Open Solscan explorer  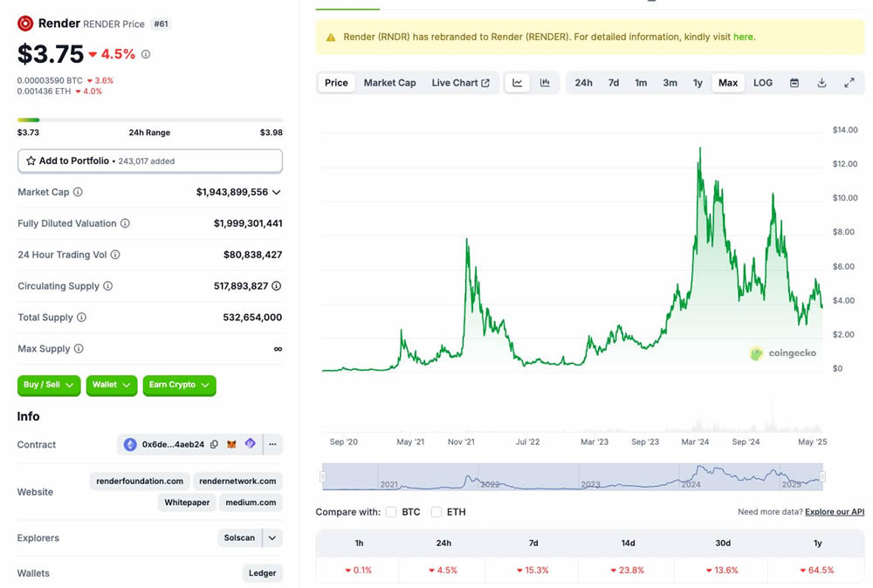(x=239, y=538)
